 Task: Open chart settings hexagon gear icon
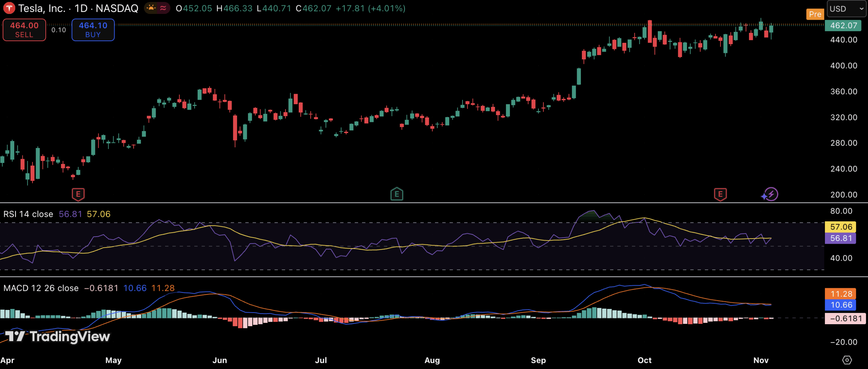(x=847, y=360)
